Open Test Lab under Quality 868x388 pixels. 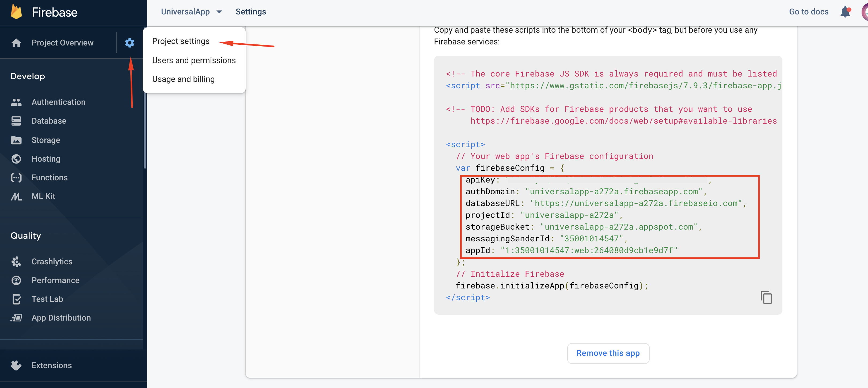pos(47,299)
